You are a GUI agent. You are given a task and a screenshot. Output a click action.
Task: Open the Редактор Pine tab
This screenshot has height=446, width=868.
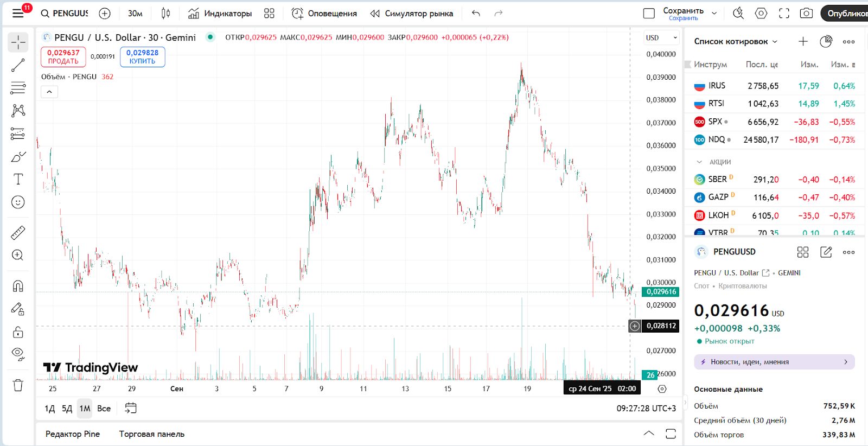coord(73,434)
